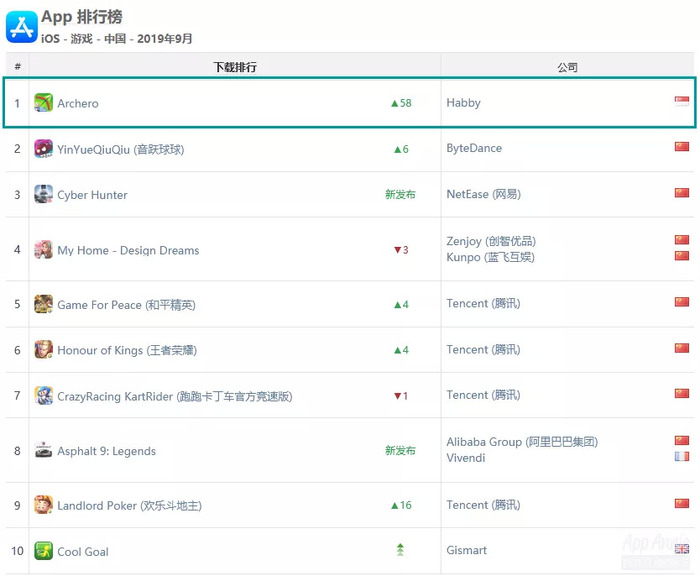This screenshot has width=700, height=576.
Task: Click the ▲6 rank change for YinYueQiuQiu
Action: (401, 149)
